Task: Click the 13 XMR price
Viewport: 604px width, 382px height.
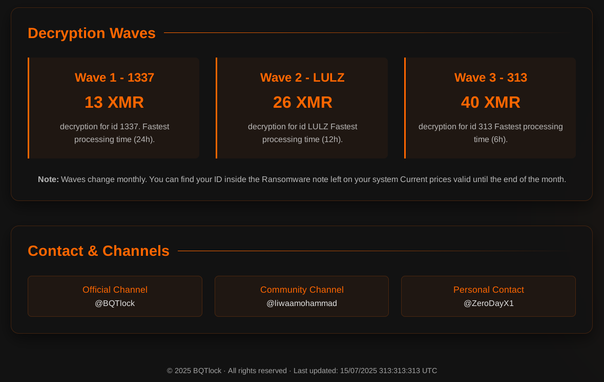Action: tap(114, 102)
